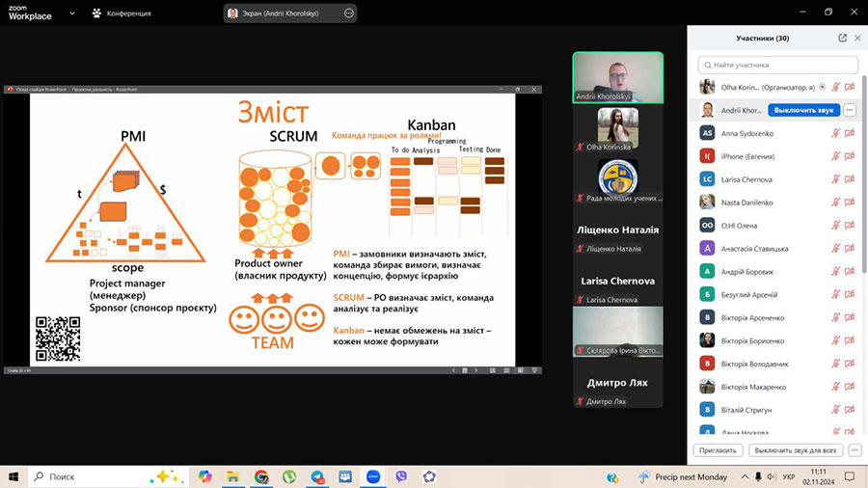
Task: Select Olha Korinska video thumbnail
Action: click(x=618, y=128)
